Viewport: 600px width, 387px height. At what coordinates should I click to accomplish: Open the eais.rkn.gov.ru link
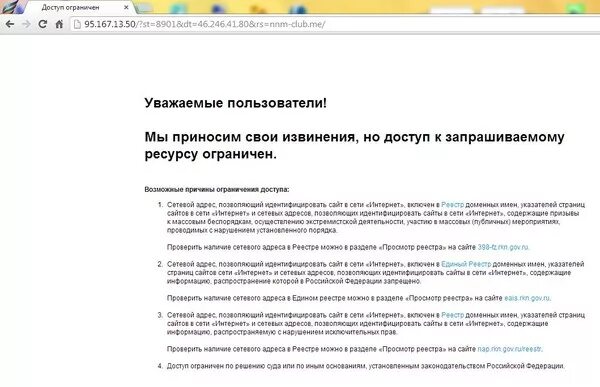coord(527,298)
